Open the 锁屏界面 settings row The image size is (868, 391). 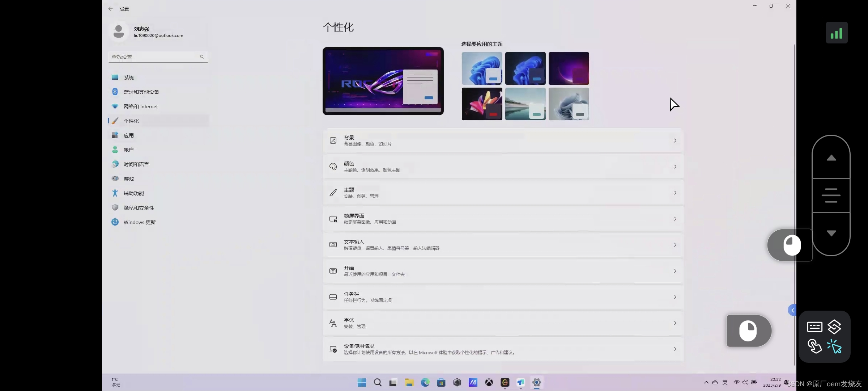(503, 219)
